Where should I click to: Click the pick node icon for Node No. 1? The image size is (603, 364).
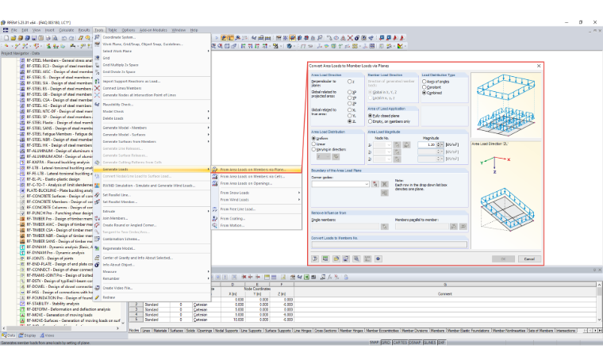point(397,144)
